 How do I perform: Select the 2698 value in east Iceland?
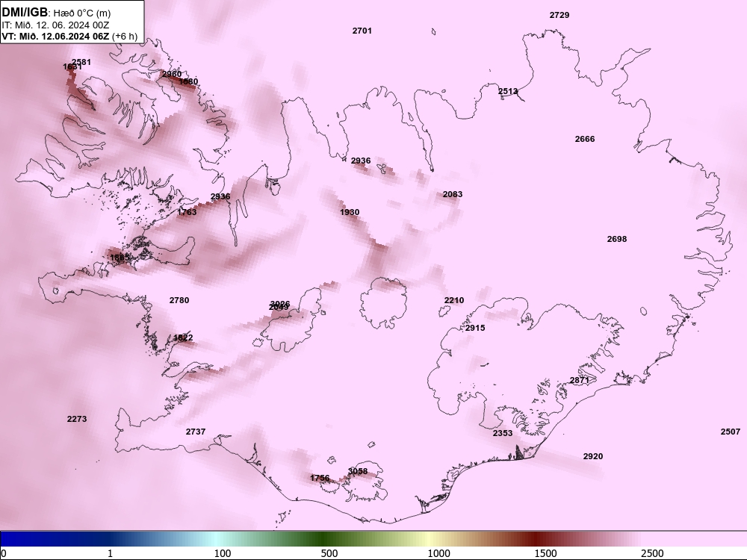(x=617, y=239)
